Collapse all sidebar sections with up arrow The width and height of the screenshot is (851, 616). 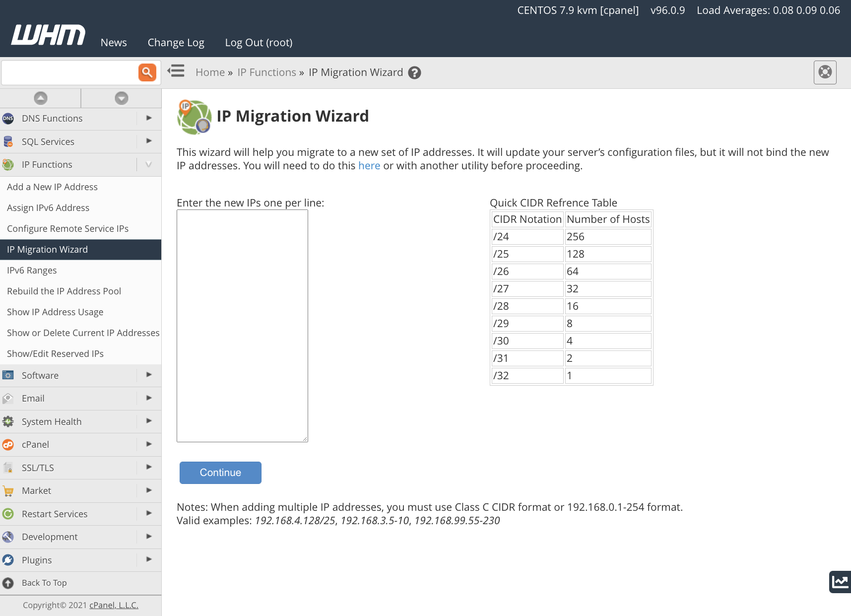click(41, 98)
